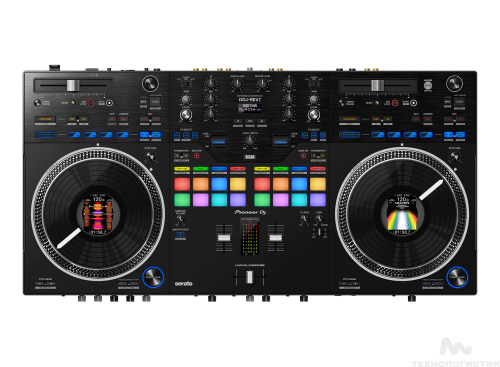
Task: Trigger the left deck purple performance pad
Action: 238,200
